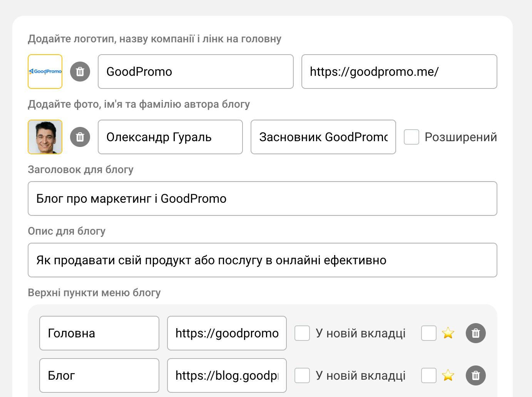Click the star icon in Головна row

click(448, 333)
